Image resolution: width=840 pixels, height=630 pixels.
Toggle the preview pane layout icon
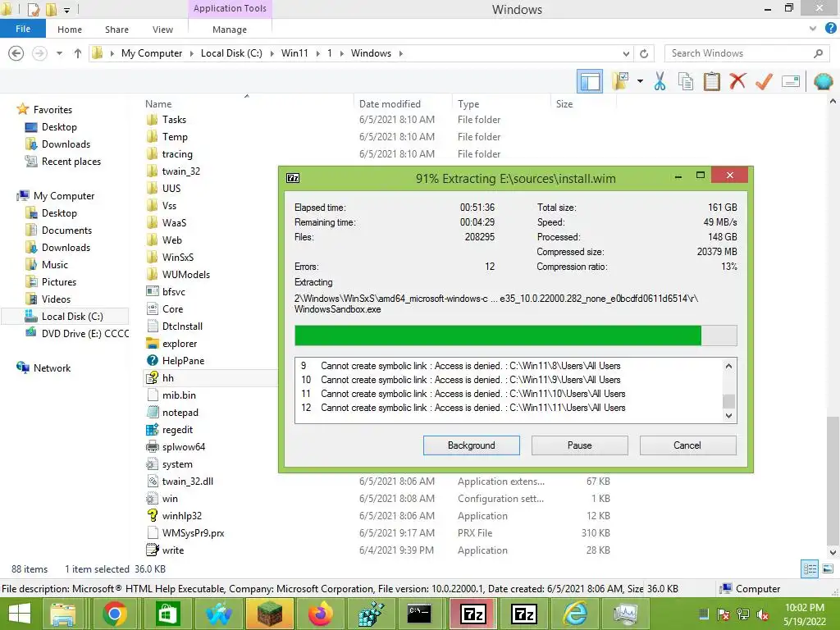(590, 81)
